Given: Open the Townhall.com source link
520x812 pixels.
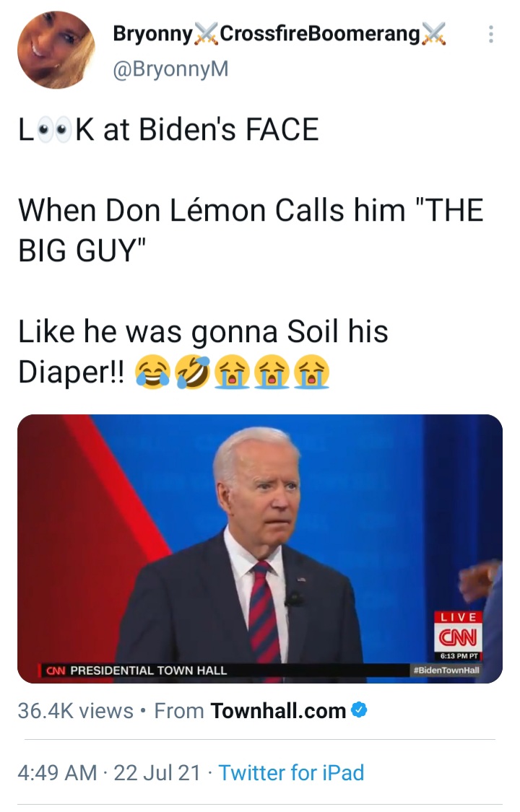Looking at the screenshot, I should click(x=278, y=710).
